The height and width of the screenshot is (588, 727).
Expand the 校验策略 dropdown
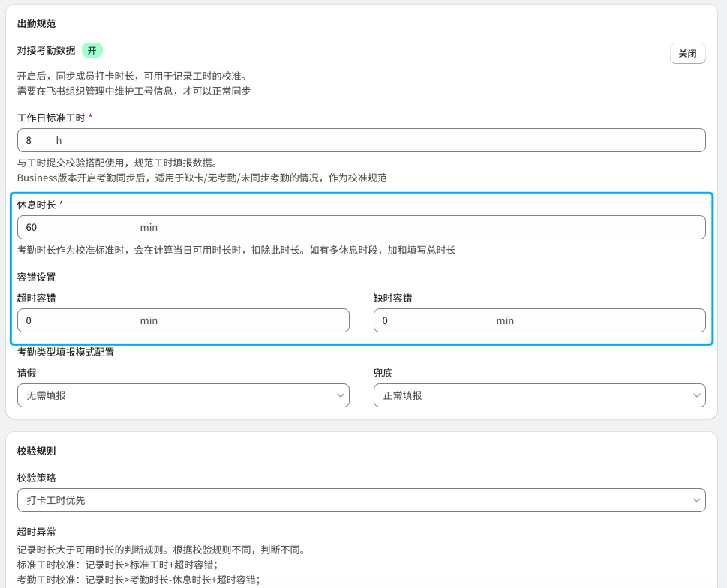(x=360, y=500)
